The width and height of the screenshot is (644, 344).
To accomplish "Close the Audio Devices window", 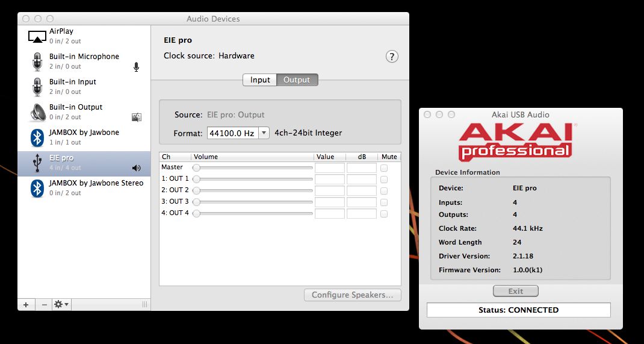I will [26, 19].
